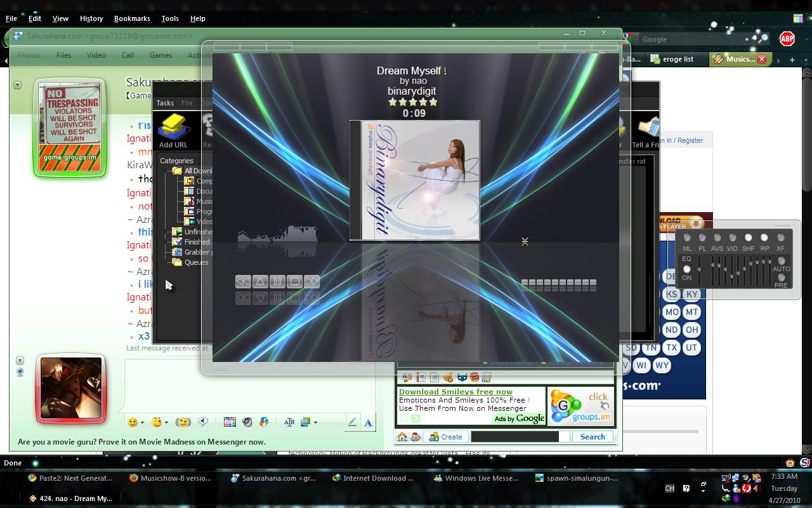This screenshot has height=508, width=812.
Task: Open Video in Messenger group window
Action: [x=96, y=55]
